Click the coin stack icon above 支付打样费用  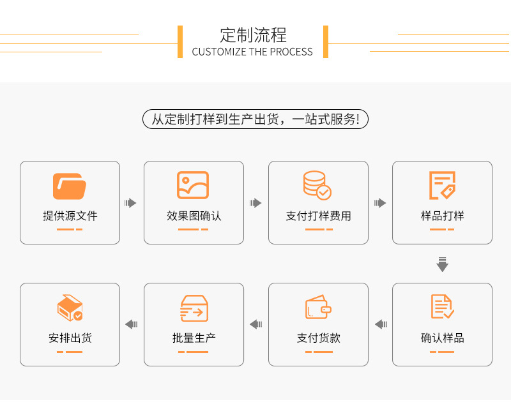tap(317, 185)
